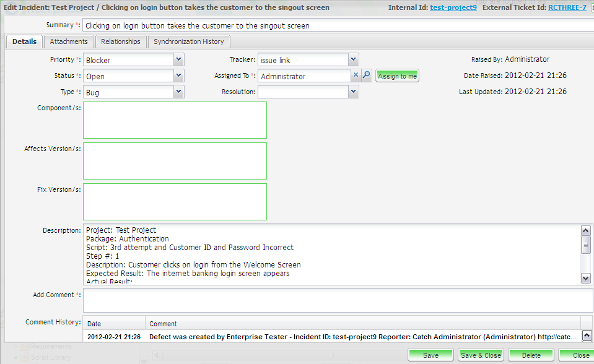This screenshot has width=594, height=364.
Task: Delete the incident with Delete button
Action: pyautogui.click(x=531, y=355)
